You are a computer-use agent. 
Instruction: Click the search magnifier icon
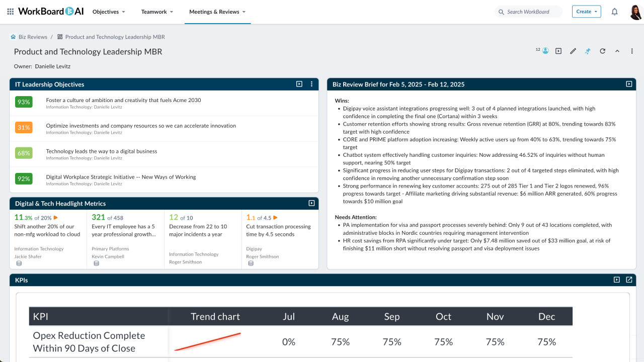coord(501,12)
